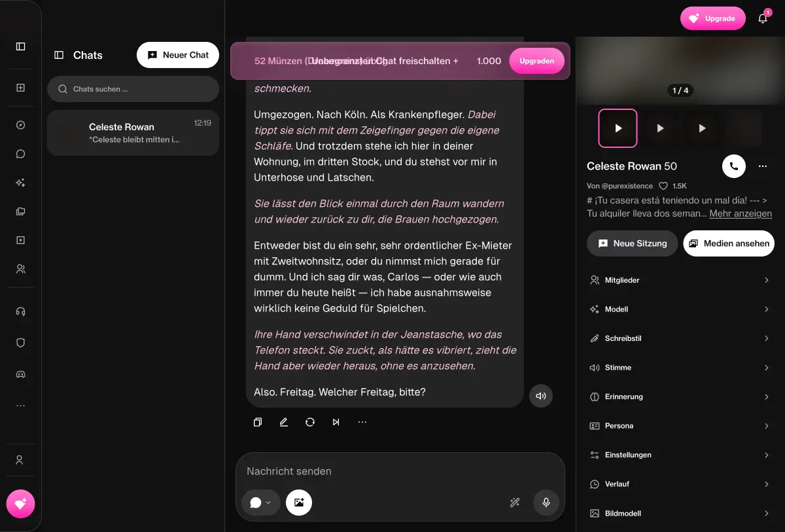Screen dimensions: 785x532
Task: Expand the Einstellungen section
Action: [x=680, y=455]
